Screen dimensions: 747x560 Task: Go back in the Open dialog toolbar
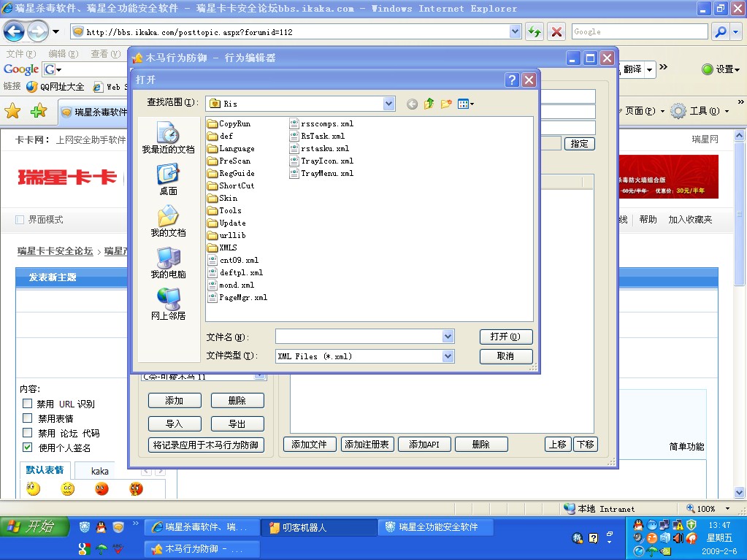412,104
